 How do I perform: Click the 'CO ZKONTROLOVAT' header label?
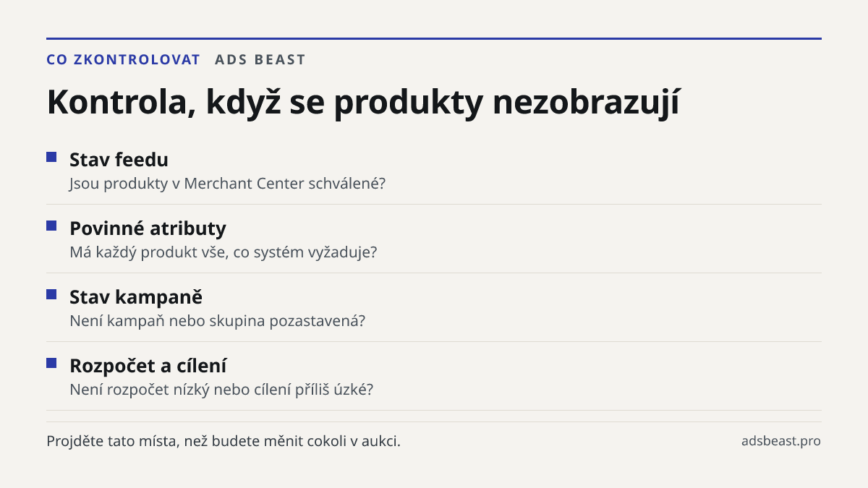pos(123,59)
